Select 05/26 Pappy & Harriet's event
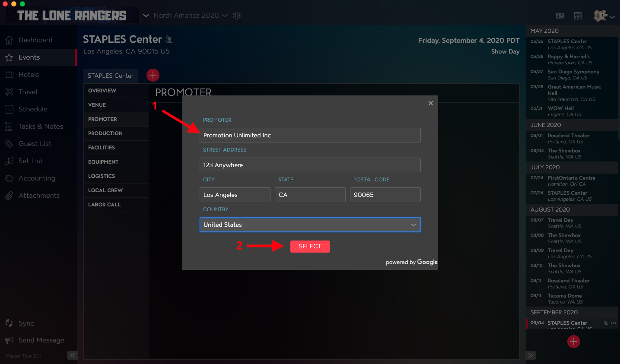This screenshot has width=620, height=364. pyautogui.click(x=572, y=60)
